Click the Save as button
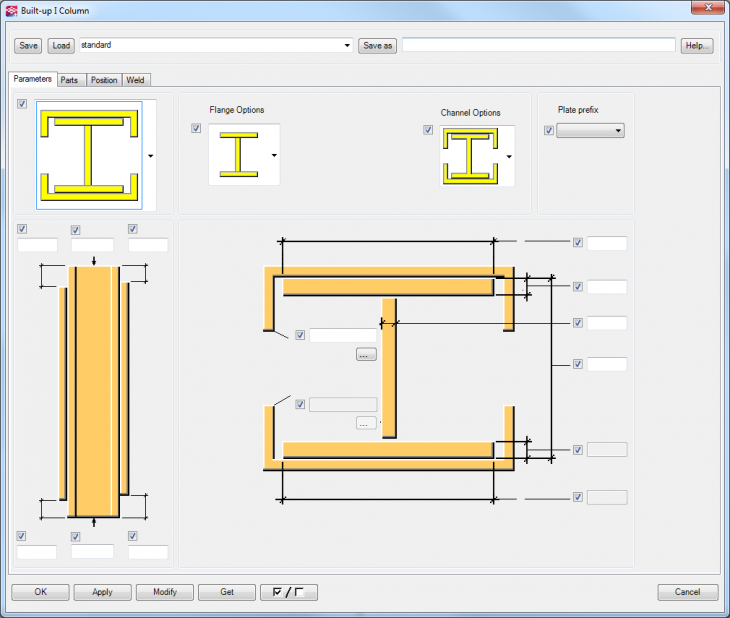The width and height of the screenshot is (730, 618). (x=377, y=46)
